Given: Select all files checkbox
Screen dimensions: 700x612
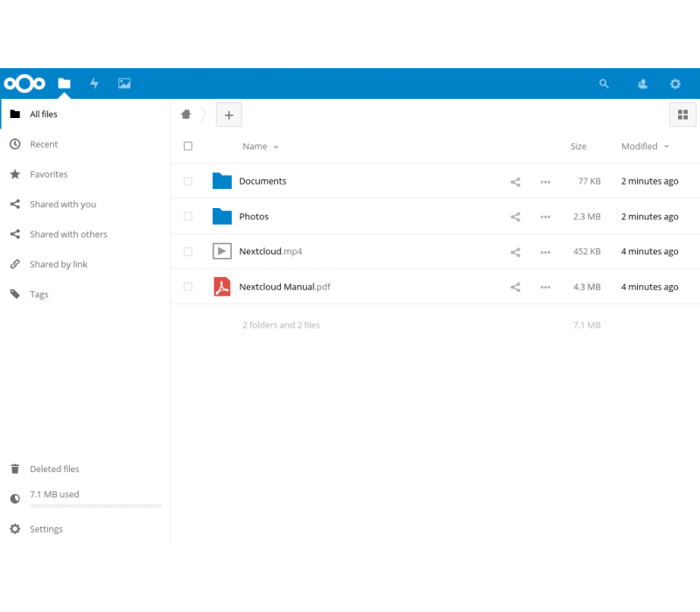Looking at the screenshot, I should (x=188, y=147).
